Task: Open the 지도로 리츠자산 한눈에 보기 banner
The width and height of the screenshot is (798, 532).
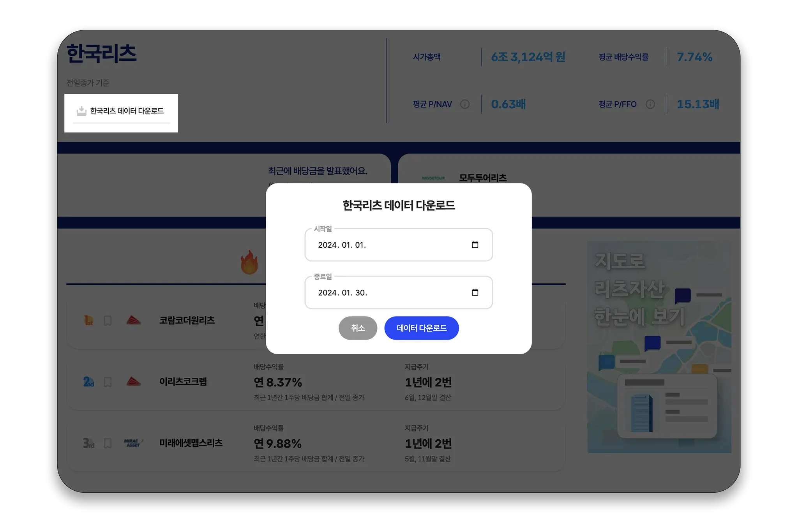Action: 659,347
